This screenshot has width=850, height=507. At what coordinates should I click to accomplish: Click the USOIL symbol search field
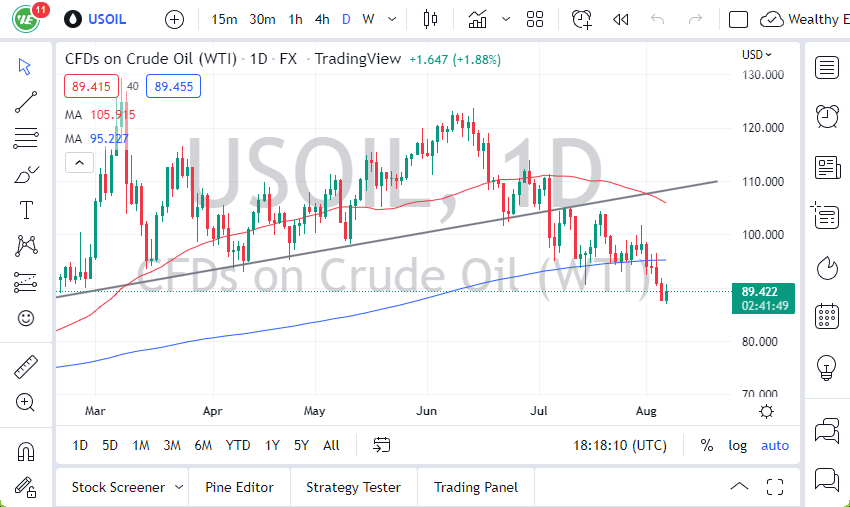(108, 19)
